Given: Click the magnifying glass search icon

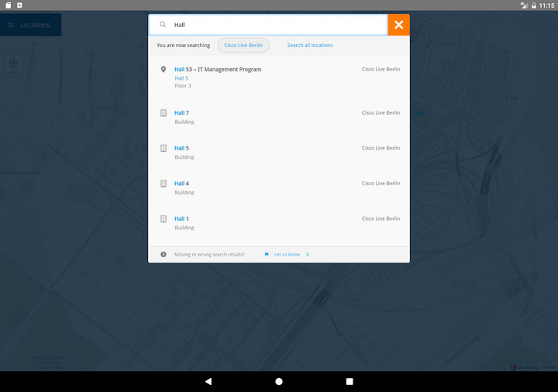Looking at the screenshot, I should [163, 25].
